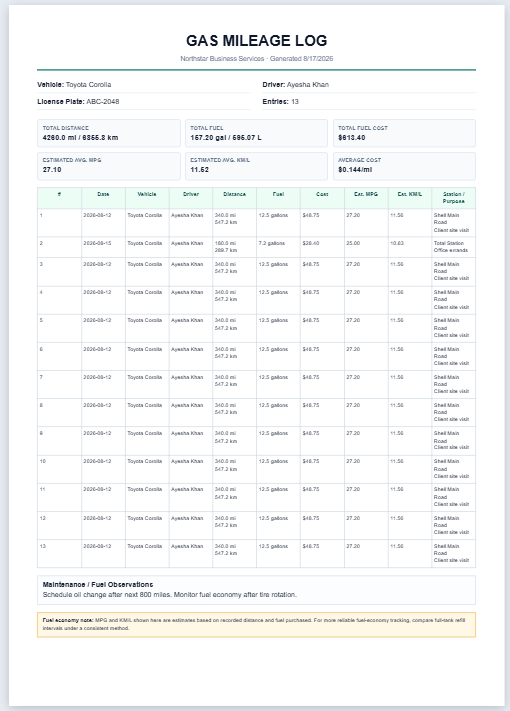Select the Estimated Avg. KM/L card
Viewport: 510px width, 711px height.
pos(256,166)
